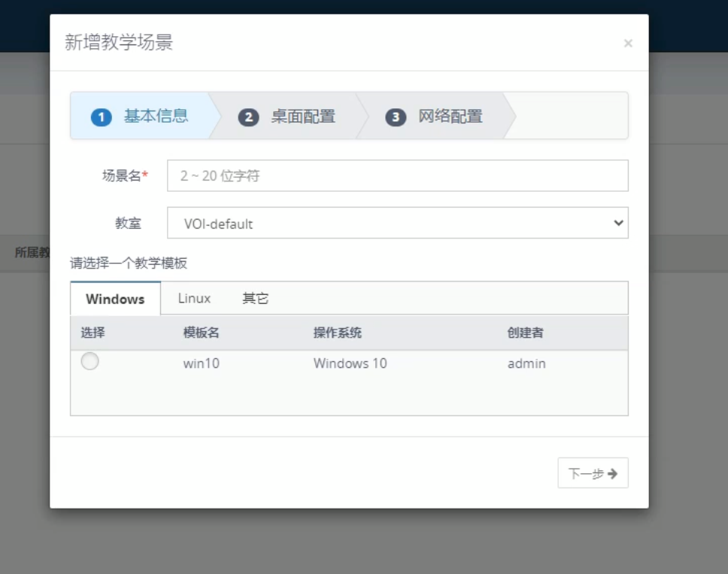This screenshot has width=728, height=574.
Task: Click the admin creator cell
Action: (x=526, y=364)
